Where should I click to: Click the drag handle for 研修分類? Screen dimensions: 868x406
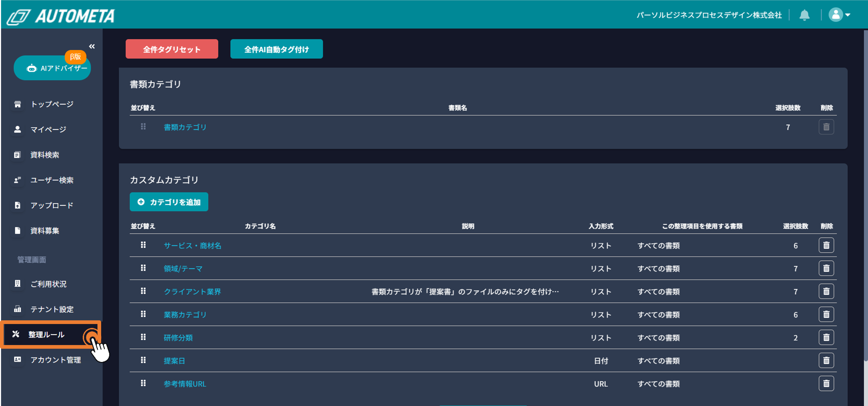point(143,337)
